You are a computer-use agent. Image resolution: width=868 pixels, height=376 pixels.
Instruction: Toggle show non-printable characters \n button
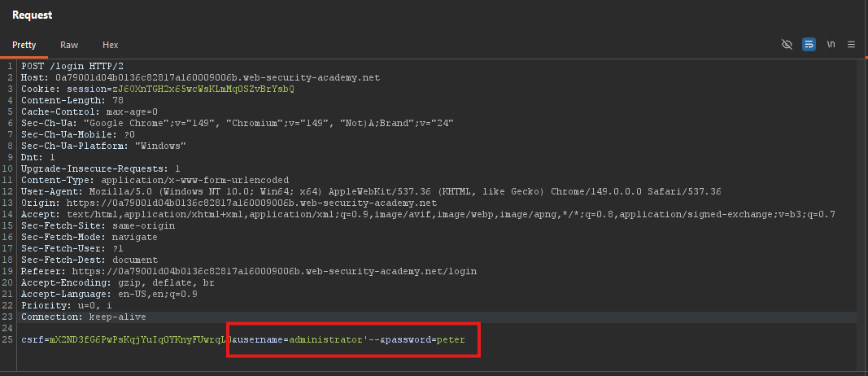pyautogui.click(x=831, y=44)
